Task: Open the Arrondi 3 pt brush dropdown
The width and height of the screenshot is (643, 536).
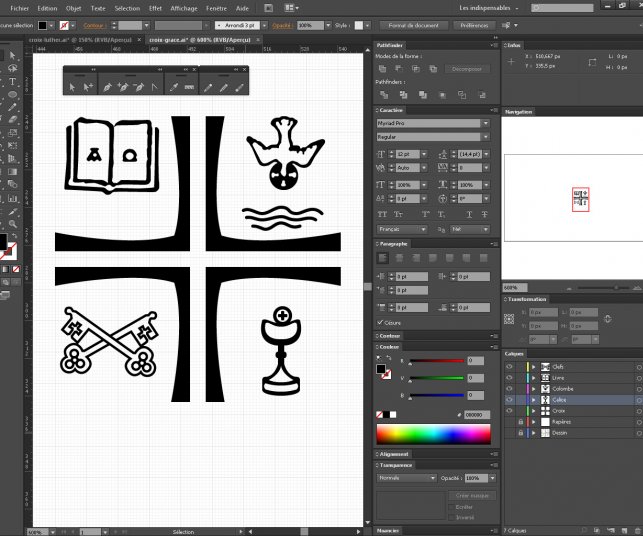Action: (264, 25)
